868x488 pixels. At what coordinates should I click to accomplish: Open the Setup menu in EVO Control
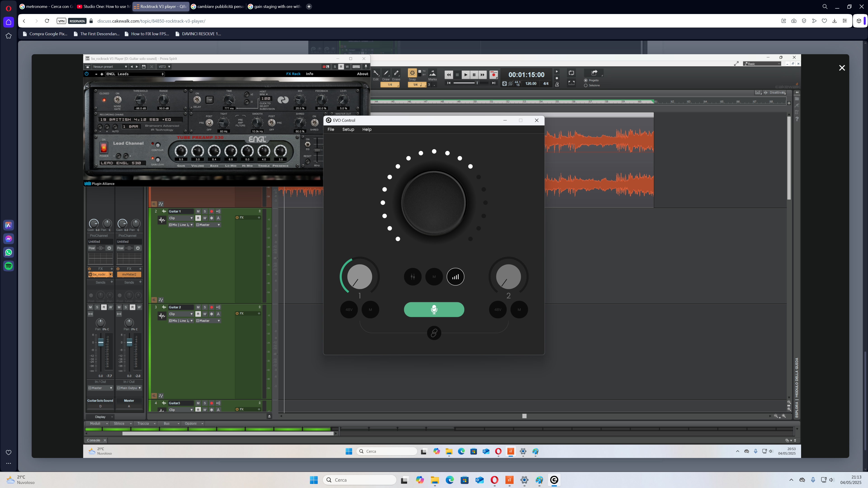click(348, 129)
